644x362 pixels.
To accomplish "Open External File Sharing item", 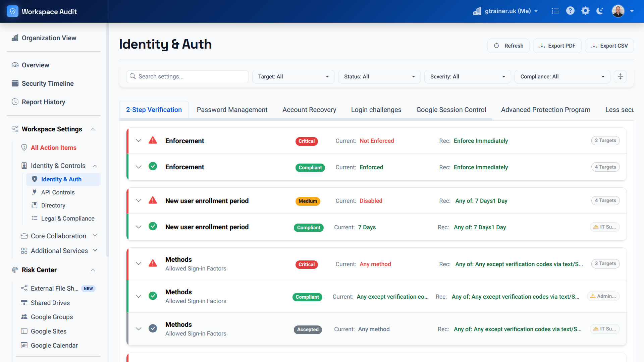I will click(54, 288).
